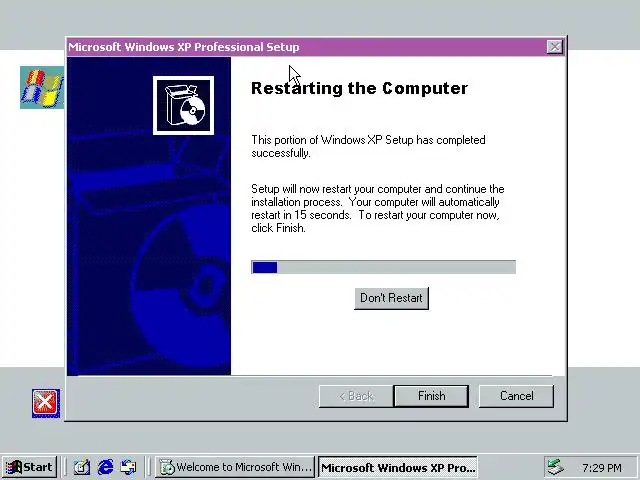Open the Start menu
The image size is (640, 480).
[29, 467]
